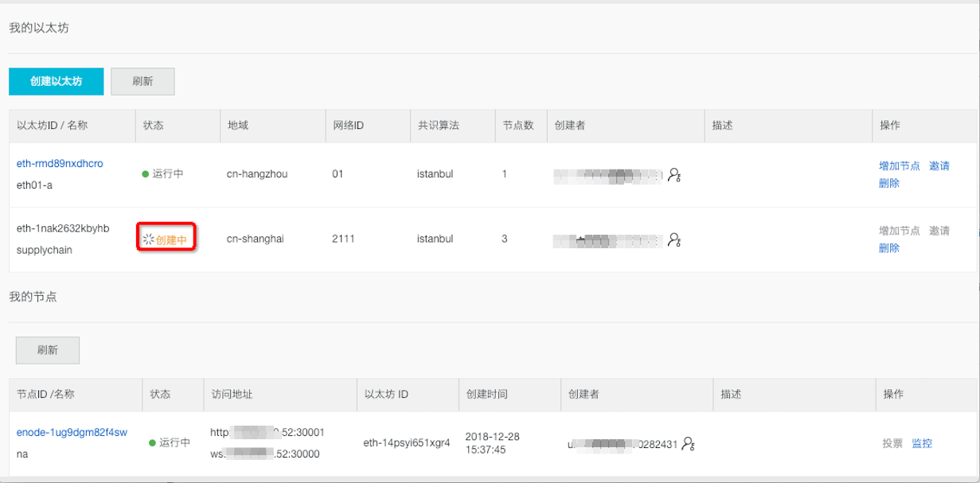Click the supplychain name text

45,249
